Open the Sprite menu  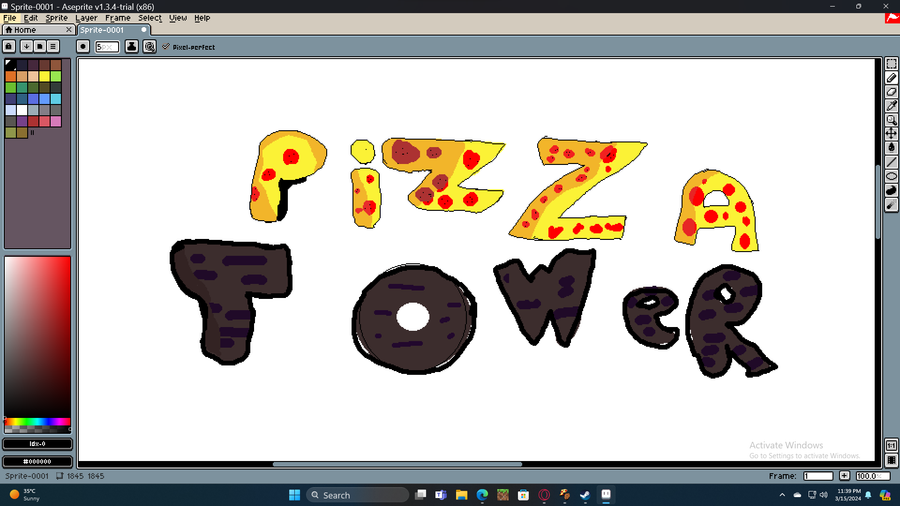click(x=56, y=18)
